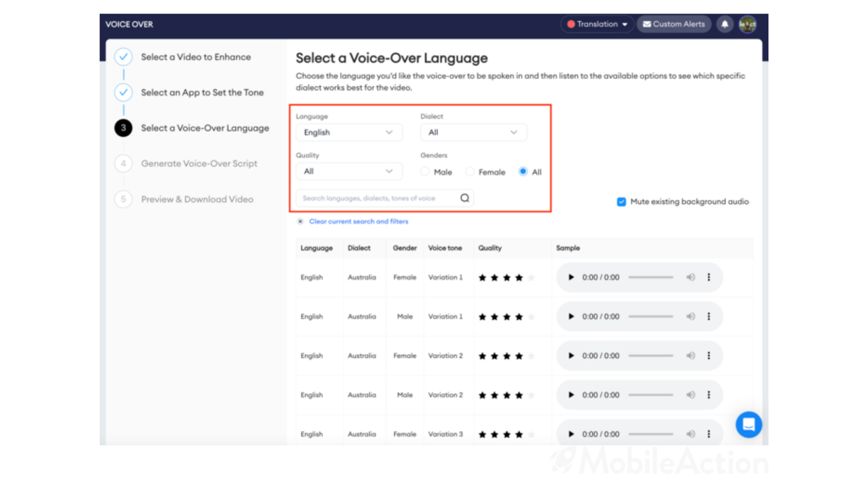868x488 pixels.
Task: Click the Custom Alerts button
Action: pyautogui.click(x=674, y=24)
